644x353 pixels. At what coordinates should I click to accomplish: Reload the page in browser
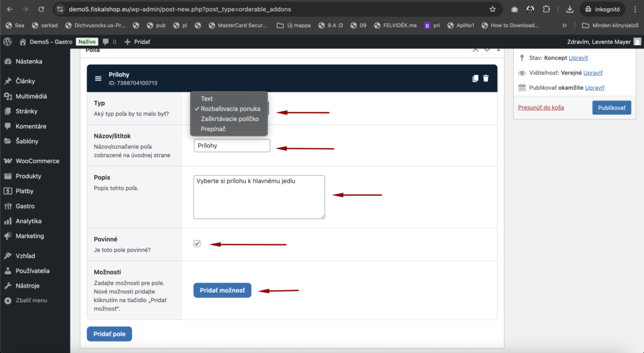click(41, 9)
